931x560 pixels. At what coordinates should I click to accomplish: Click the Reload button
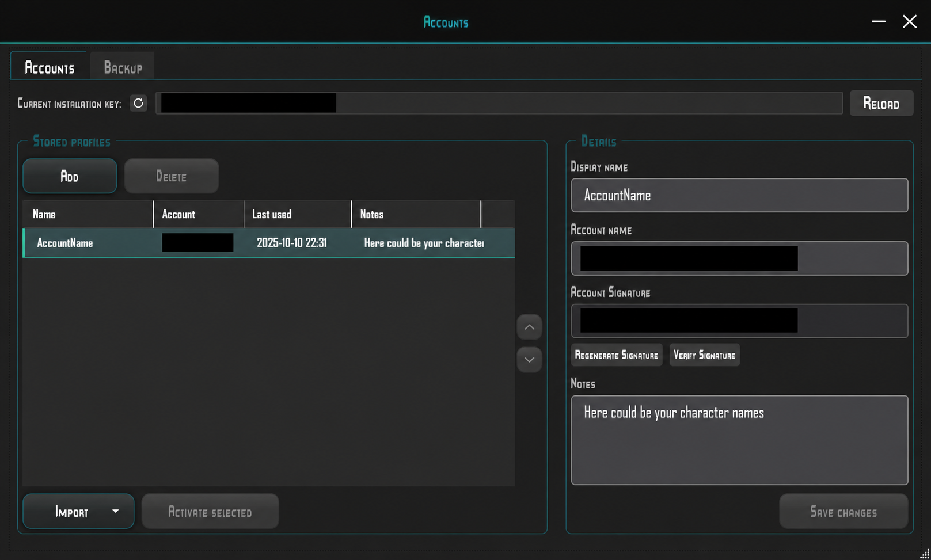[881, 103]
